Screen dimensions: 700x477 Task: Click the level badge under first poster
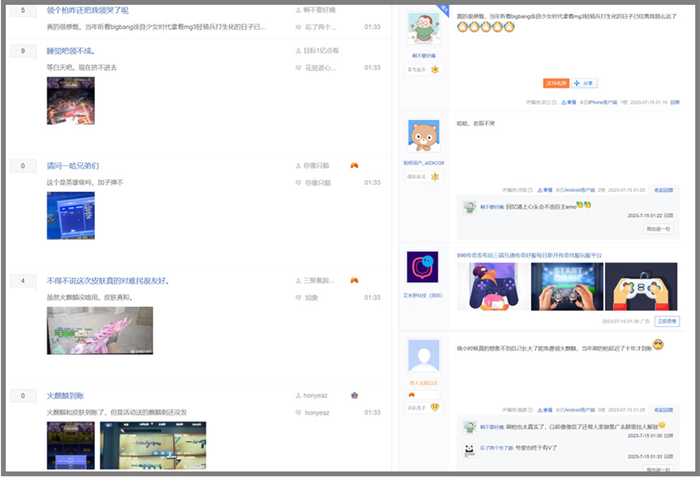pos(435,69)
